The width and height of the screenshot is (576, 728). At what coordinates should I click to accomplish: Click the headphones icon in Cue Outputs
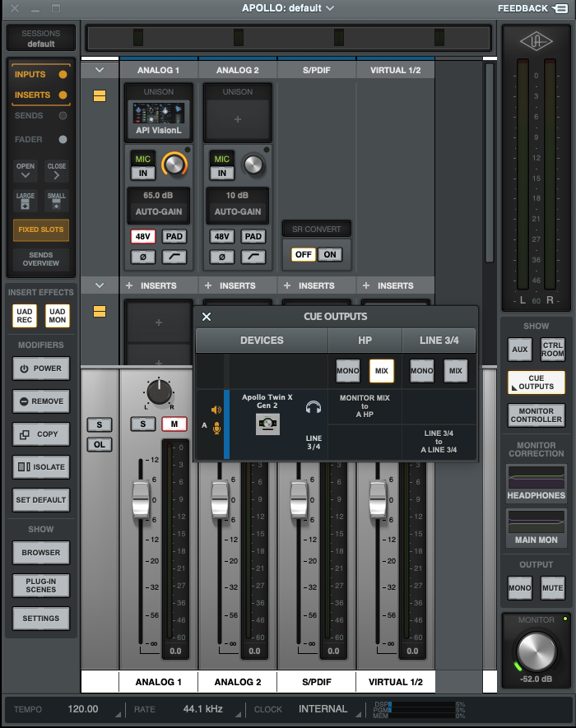(x=314, y=408)
